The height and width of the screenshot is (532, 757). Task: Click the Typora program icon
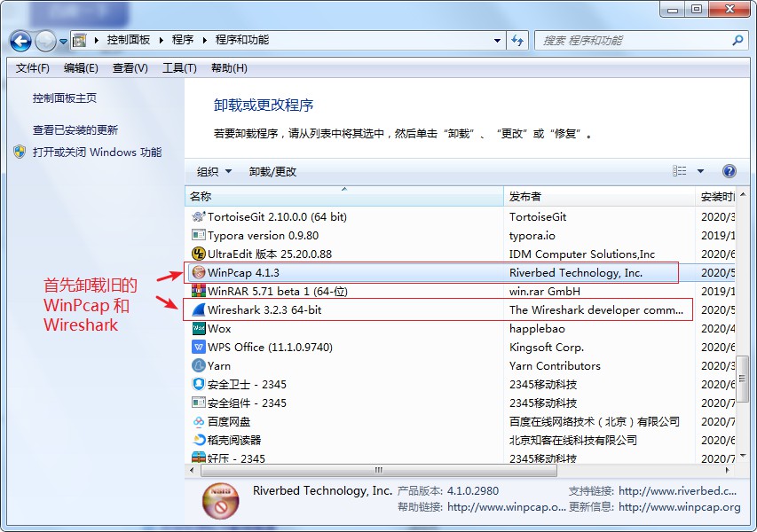pos(199,235)
